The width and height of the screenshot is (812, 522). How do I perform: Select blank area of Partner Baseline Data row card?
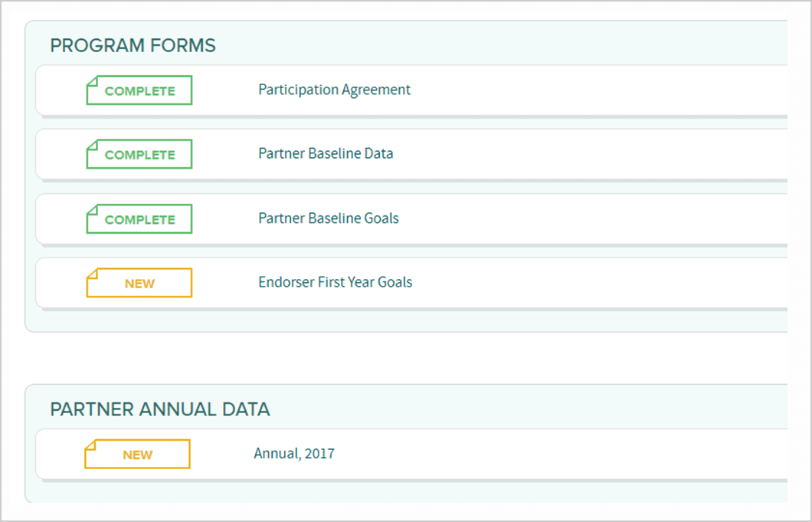595,154
